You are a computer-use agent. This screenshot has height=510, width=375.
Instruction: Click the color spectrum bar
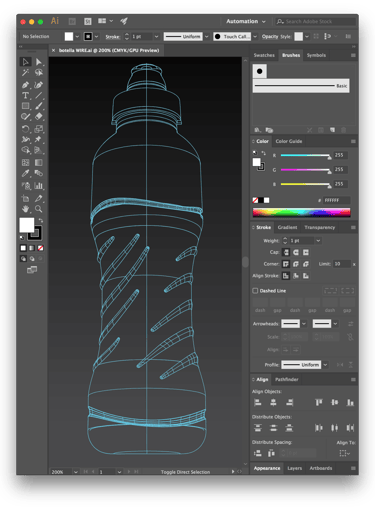[301, 212]
